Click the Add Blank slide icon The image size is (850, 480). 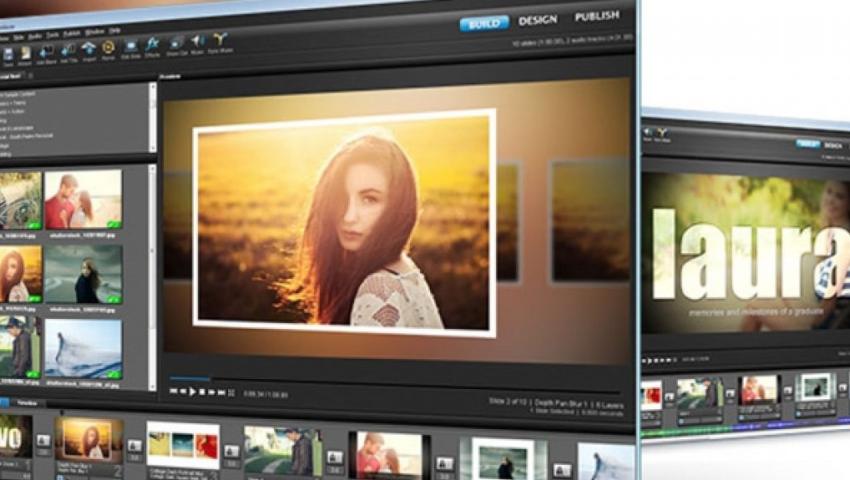click(x=46, y=53)
